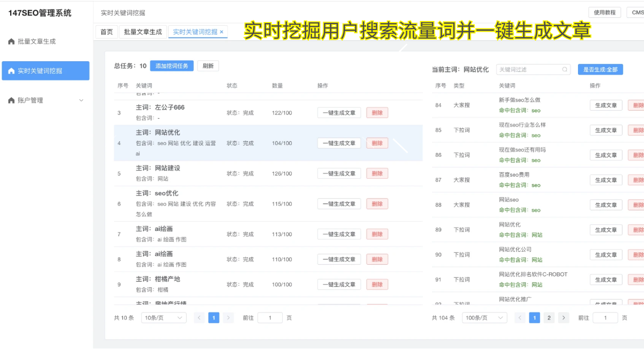Select page 2 in the keyword results pagination
Image resolution: width=644 pixels, height=349 pixels.
[x=548, y=318]
